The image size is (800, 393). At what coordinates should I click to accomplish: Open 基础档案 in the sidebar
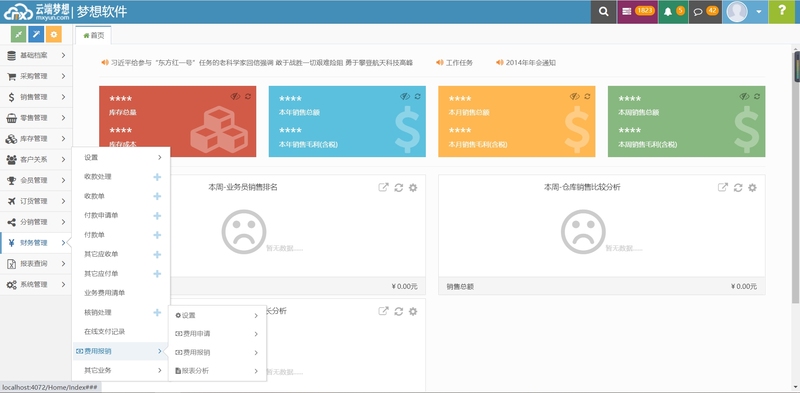point(36,55)
